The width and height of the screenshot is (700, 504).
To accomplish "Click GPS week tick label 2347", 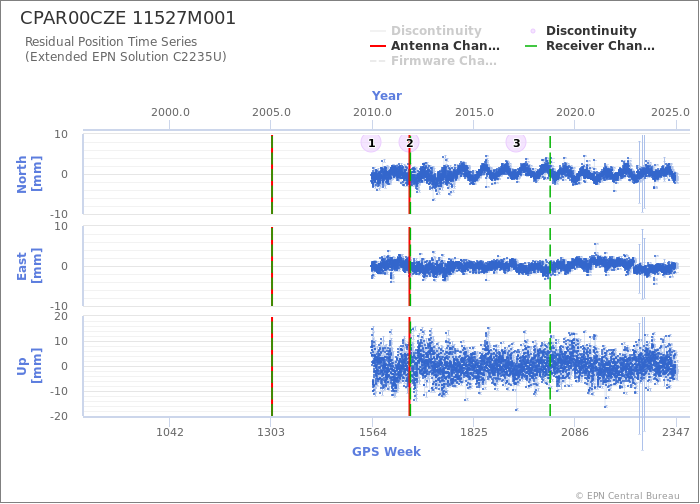I will click(x=676, y=432).
